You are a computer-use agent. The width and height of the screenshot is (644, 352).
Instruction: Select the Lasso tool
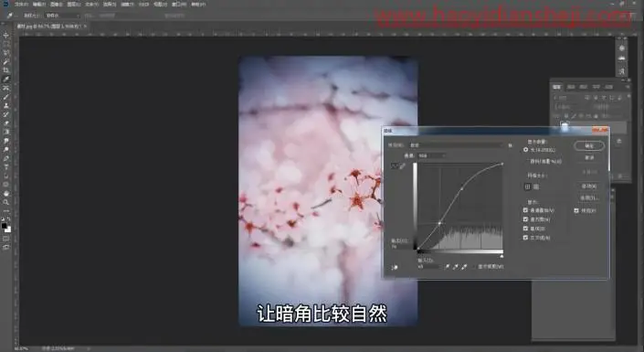5,53
